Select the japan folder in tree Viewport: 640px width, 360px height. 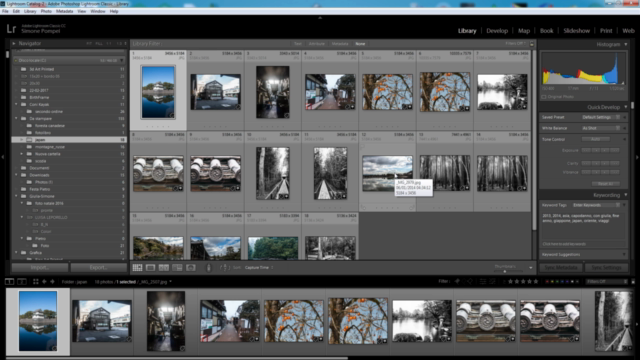coord(68,140)
